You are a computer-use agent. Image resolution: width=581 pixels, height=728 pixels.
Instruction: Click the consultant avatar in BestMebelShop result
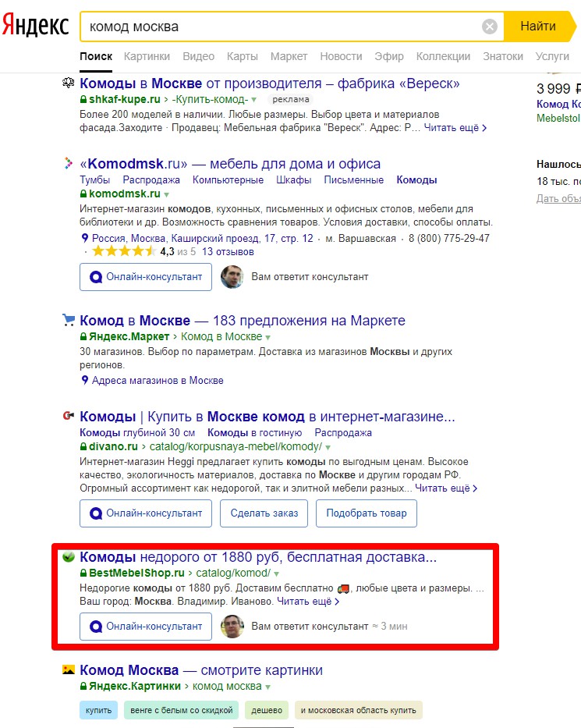(x=232, y=627)
